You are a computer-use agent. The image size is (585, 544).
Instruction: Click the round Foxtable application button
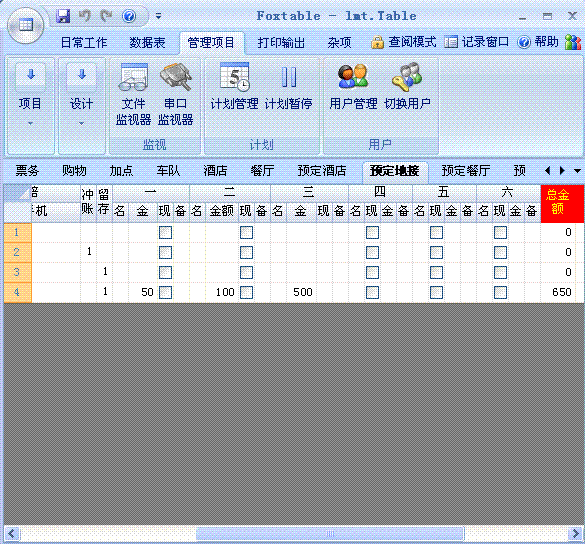pos(25,26)
